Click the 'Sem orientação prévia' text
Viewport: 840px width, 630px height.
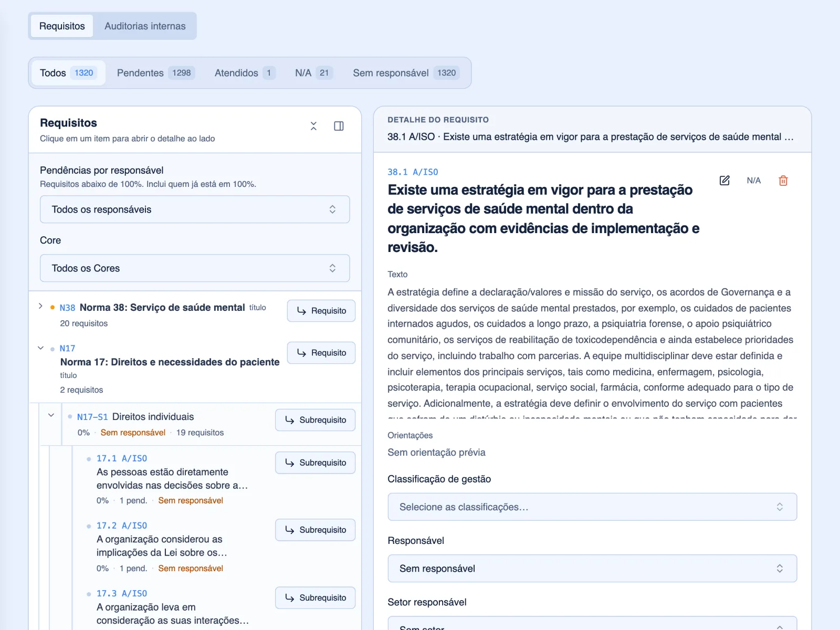(x=436, y=453)
